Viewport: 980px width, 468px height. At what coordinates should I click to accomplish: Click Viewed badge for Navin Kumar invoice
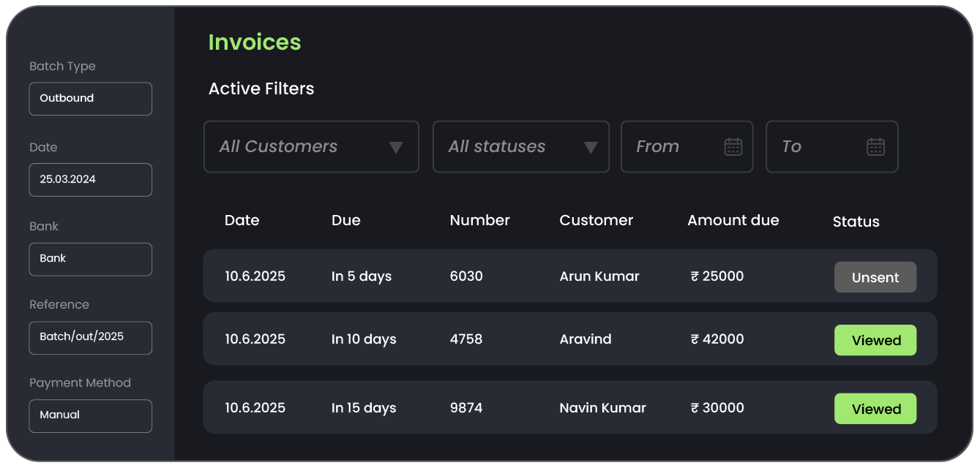[875, 409]
